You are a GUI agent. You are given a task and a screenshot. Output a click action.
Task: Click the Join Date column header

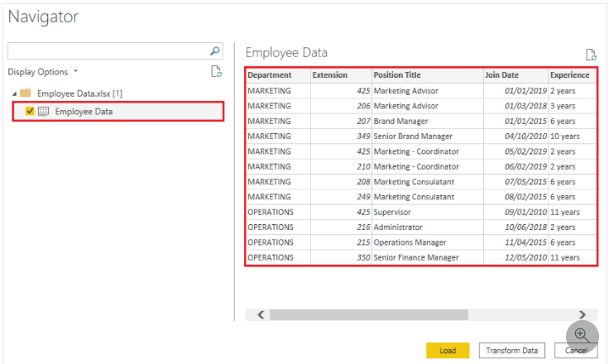pos(515,75)
